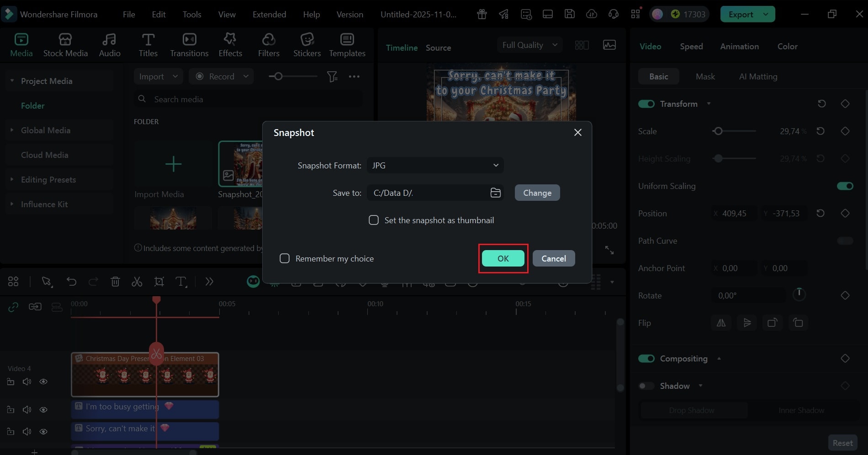The width and height of the screenshot is (868, 455).
Task: Open the preview scopes icon
Action: pos(609,45)
